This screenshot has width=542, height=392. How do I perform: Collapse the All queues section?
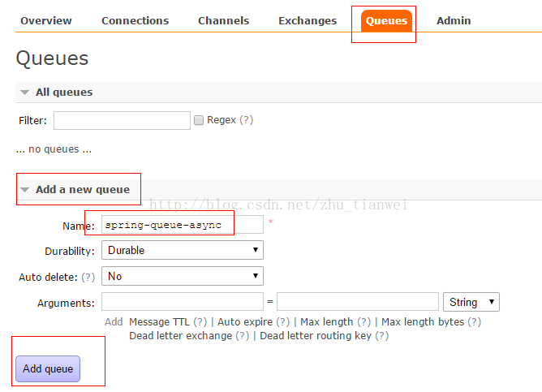(x=64, y=93)
